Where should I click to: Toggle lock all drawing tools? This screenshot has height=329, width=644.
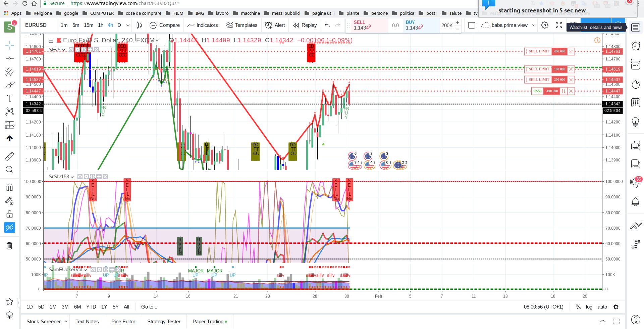pyautogui.click(x=10, y=214)
